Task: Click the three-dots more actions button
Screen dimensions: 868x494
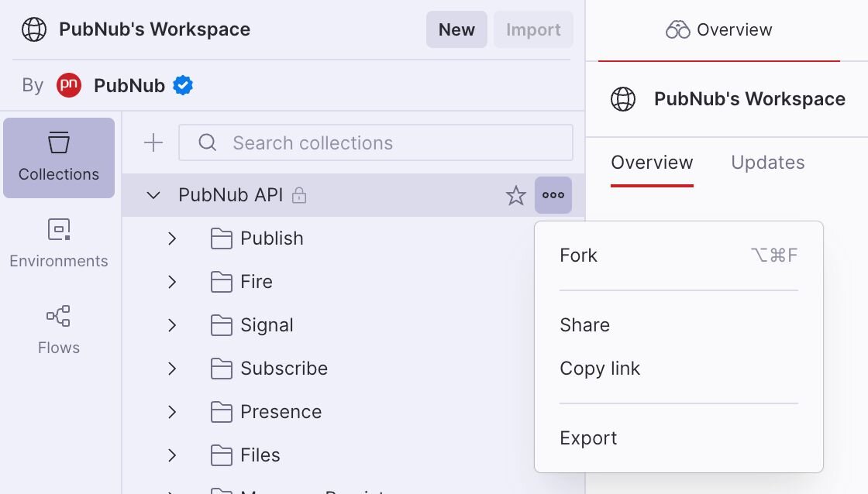Action: 553,195
